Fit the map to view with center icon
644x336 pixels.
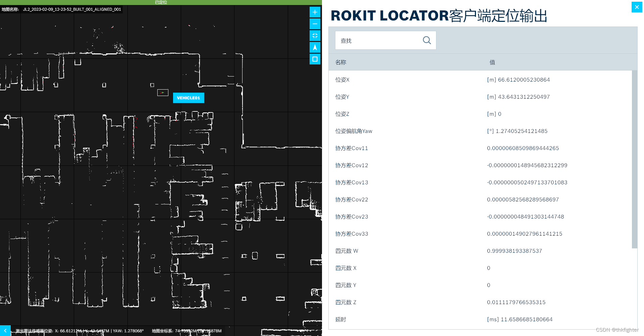click(x=315, y=35)
